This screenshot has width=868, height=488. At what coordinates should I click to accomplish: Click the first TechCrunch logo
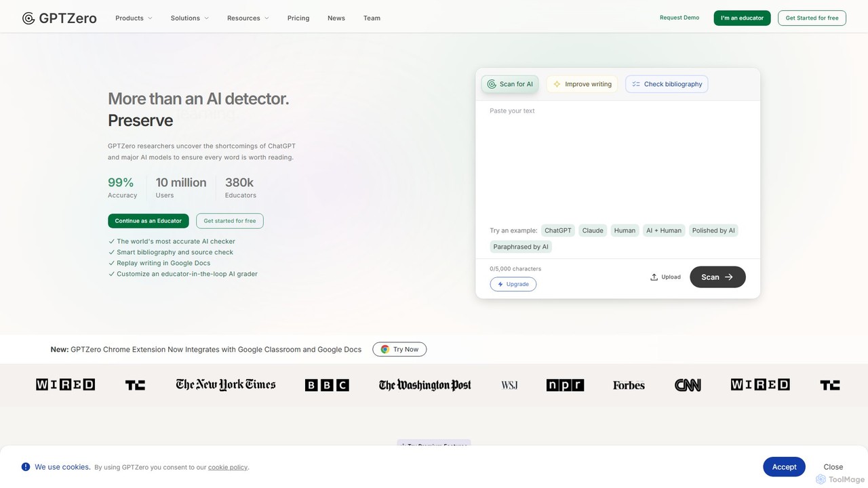coord(135,385)
